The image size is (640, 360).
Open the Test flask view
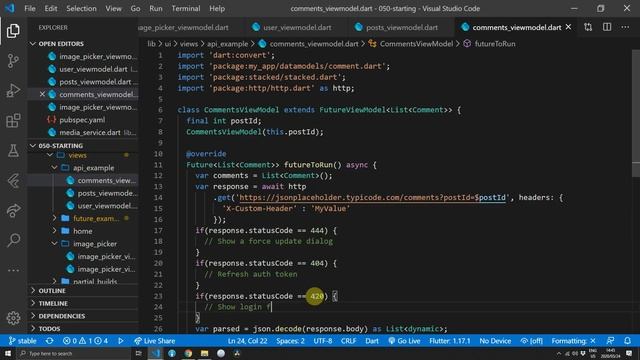[13, 150]
